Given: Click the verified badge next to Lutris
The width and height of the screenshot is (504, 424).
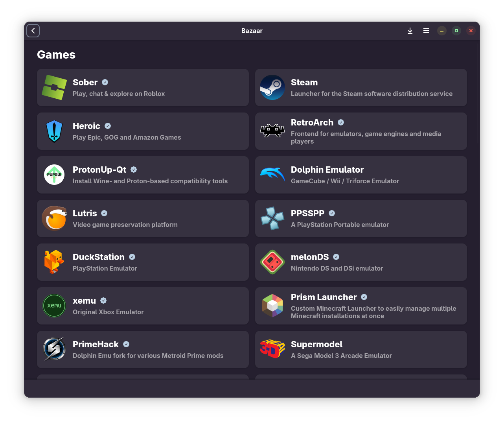Looking at the screenshot, I should point(104,213).
